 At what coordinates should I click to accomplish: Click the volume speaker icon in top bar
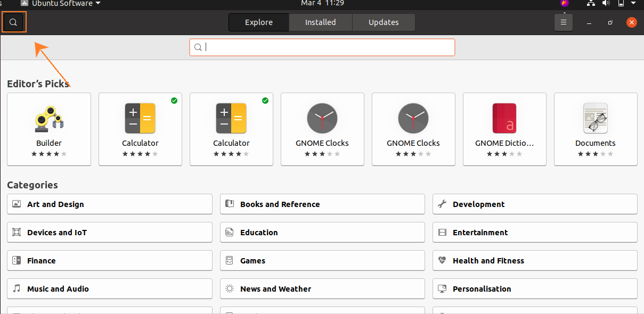606,3
